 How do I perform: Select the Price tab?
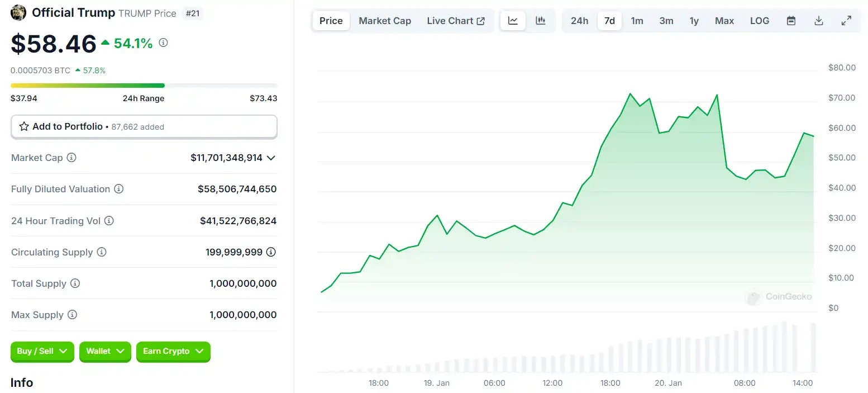tap(331, 20)
